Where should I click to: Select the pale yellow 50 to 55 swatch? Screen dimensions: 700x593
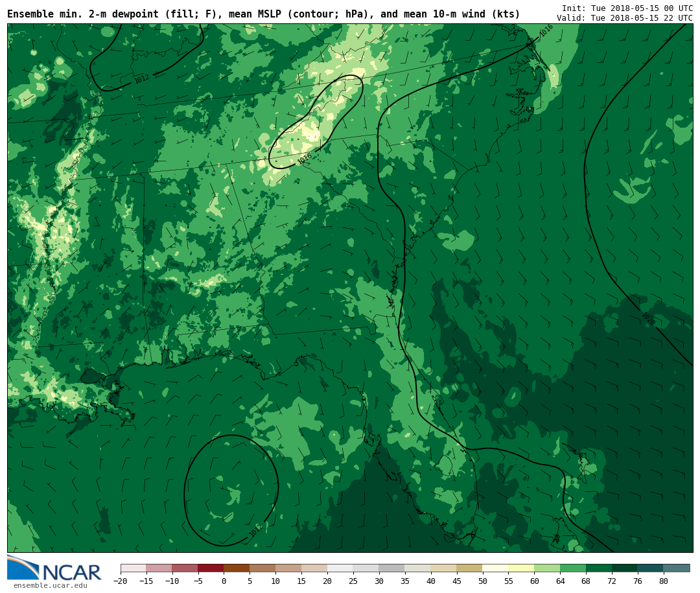495,568
